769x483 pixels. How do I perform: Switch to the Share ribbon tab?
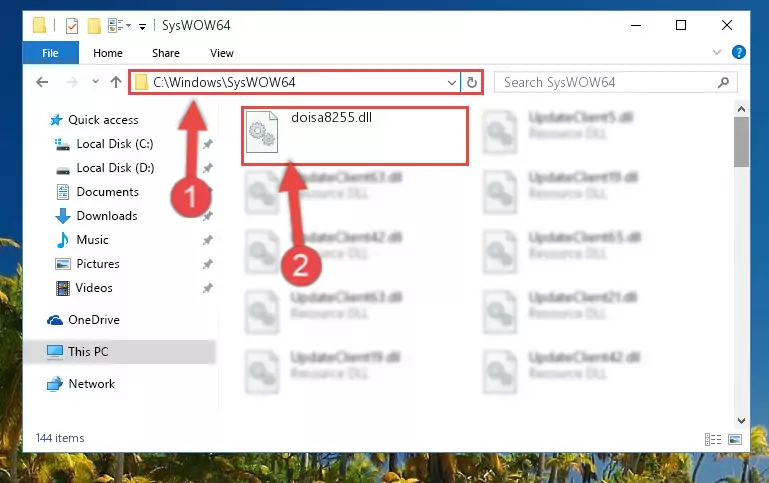click(166, 53)
